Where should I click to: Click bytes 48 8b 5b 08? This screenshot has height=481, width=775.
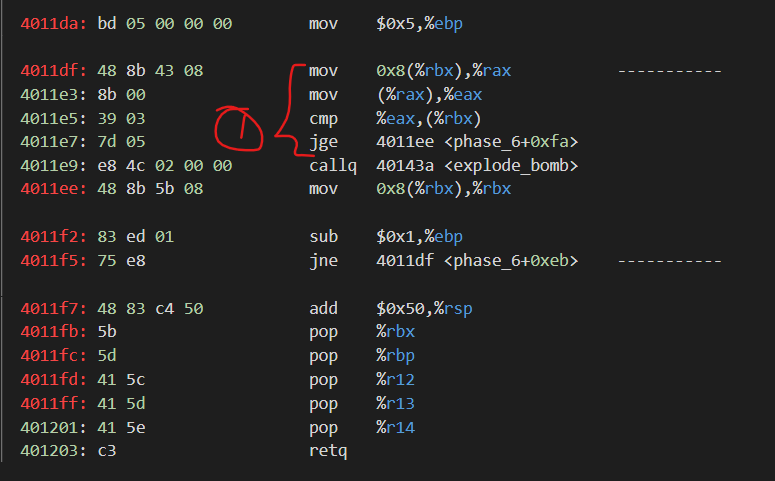[150, 188]
